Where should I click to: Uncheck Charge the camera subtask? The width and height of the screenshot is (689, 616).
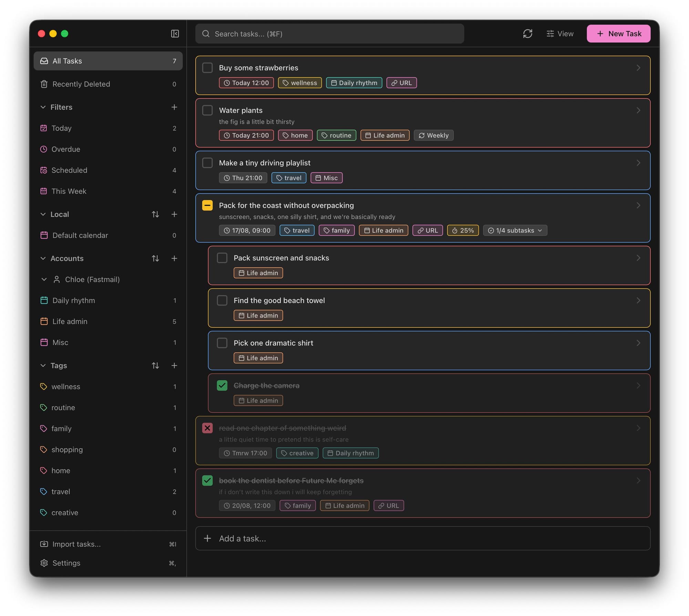coord(222,386)
